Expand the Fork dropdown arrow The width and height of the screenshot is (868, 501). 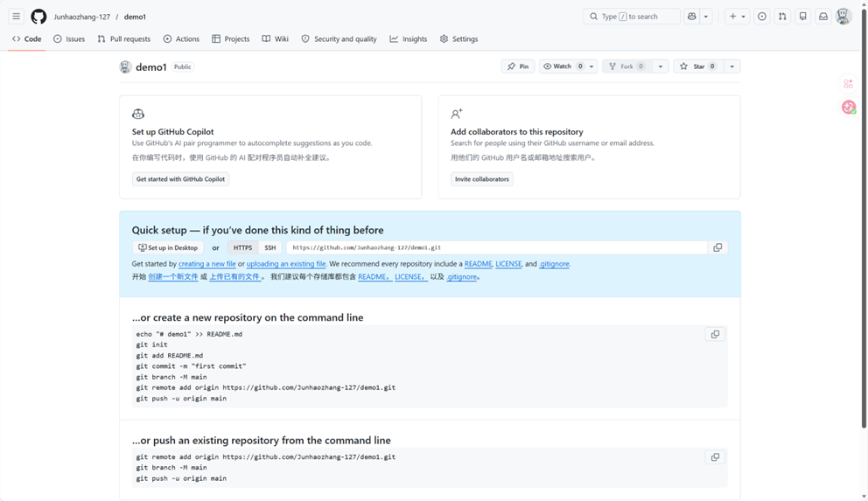click(661, 66)
